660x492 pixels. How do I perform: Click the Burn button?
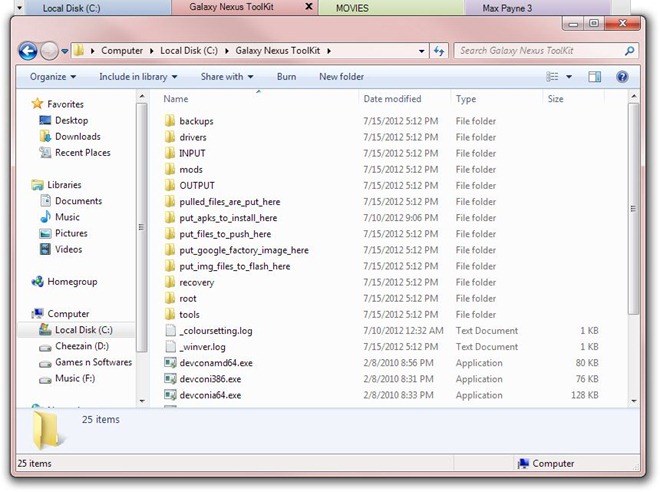[x=286, y=77]
